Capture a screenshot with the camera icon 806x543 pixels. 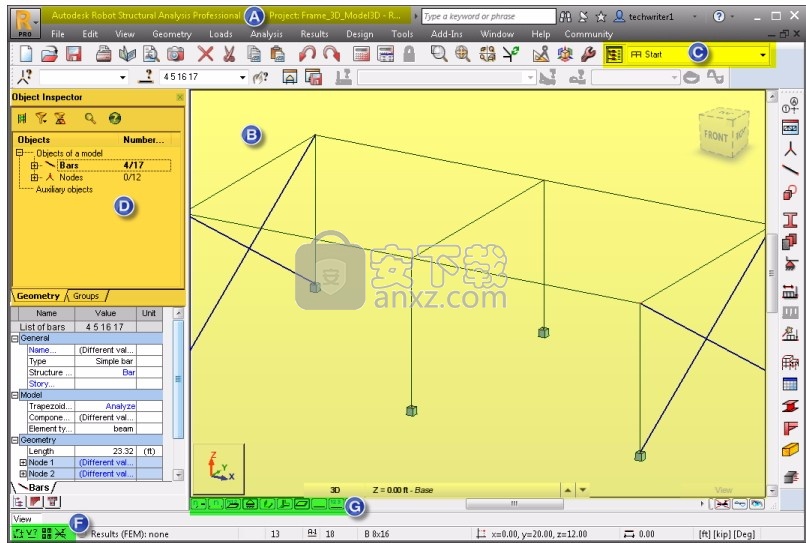175,53
